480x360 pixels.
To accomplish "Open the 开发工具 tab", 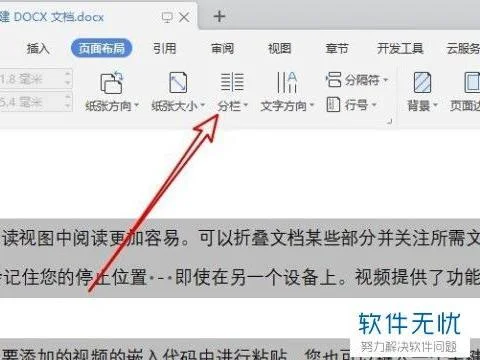I will [x=400, y=49].
